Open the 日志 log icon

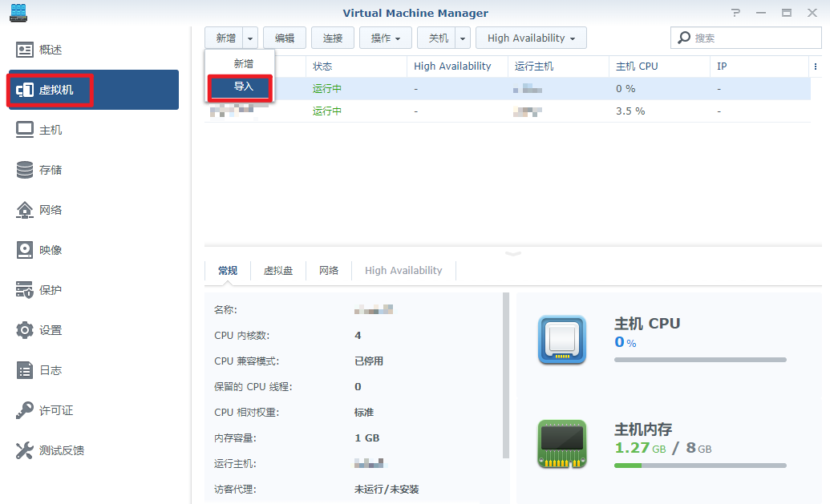tap(25, 370)
